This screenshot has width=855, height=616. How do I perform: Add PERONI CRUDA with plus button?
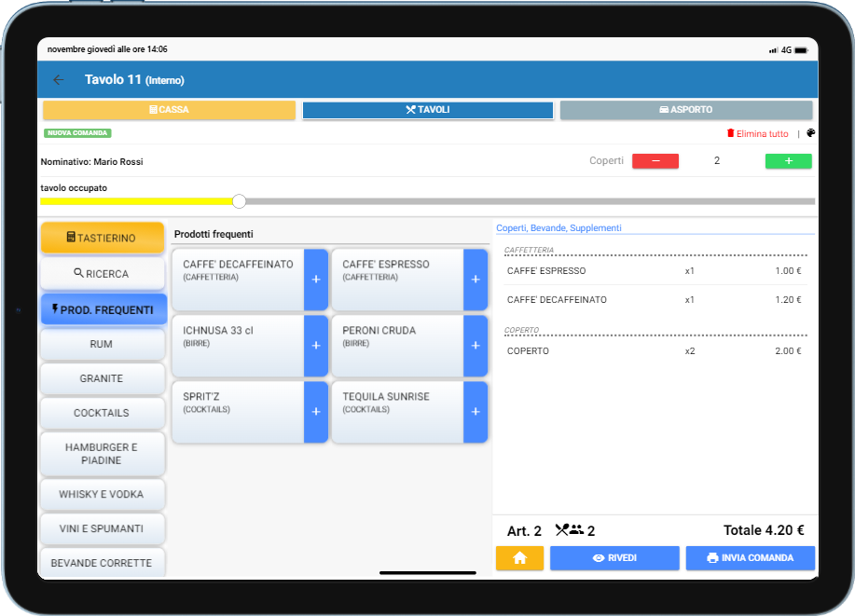click(475, 346)
